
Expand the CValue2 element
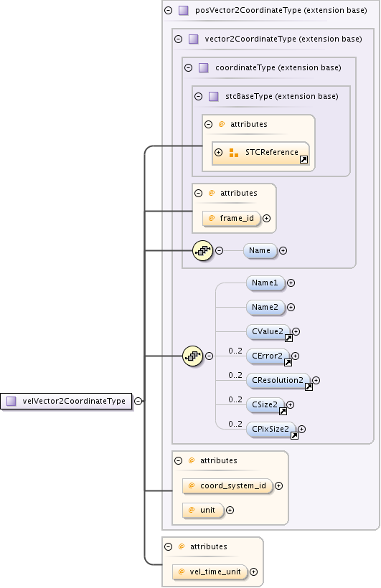tap(296, 331)
